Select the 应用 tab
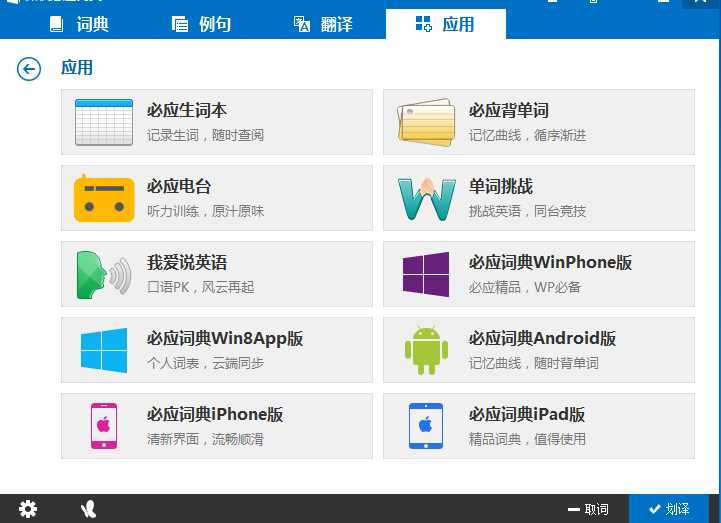 [446, 24]
